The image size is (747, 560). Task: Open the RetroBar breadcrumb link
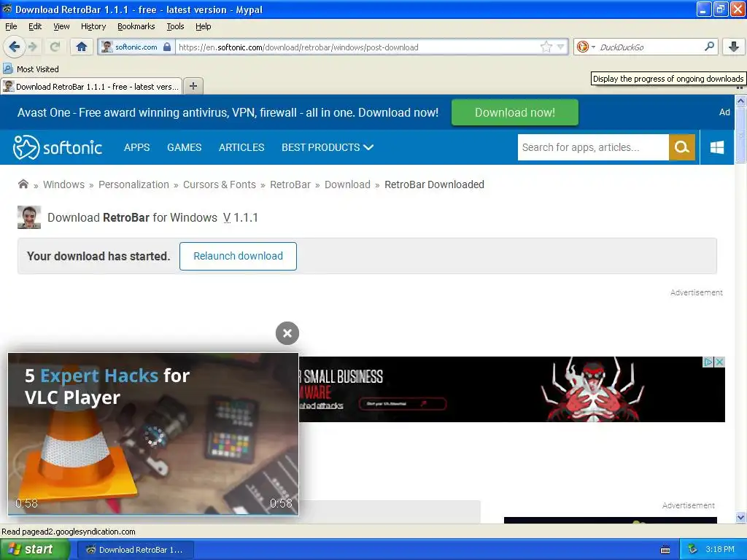coord(290,184)
